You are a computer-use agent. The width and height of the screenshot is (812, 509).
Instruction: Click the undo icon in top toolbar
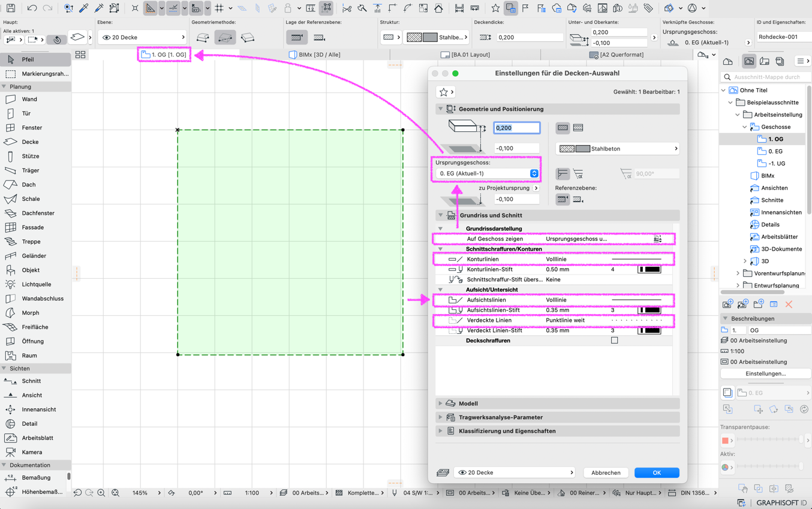pos(32,8)
